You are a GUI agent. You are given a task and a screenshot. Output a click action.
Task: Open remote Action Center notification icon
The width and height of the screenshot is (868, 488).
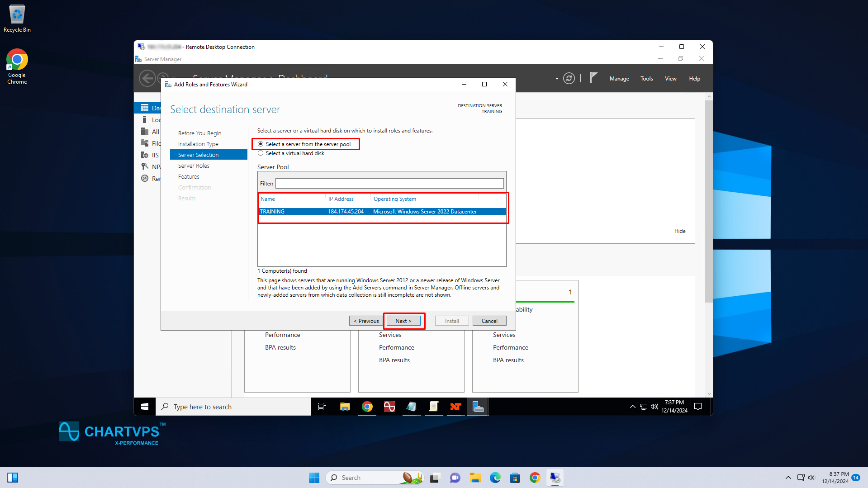698,407
